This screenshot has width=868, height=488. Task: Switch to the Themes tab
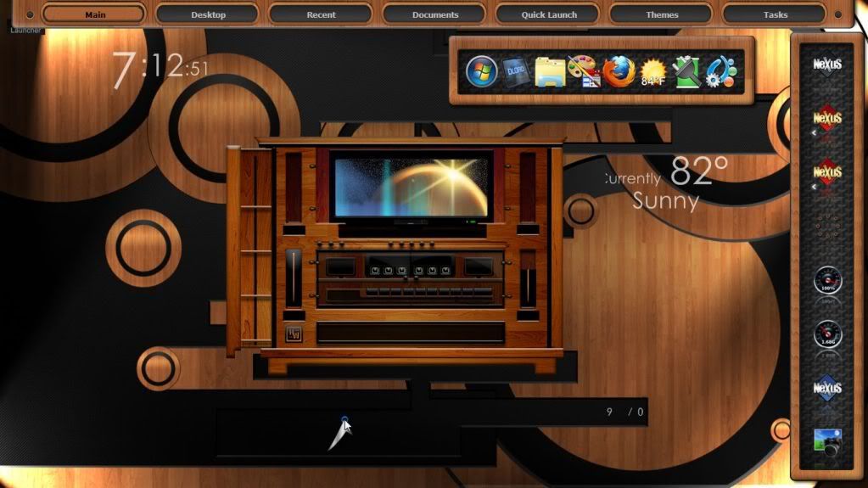point(662,14)
